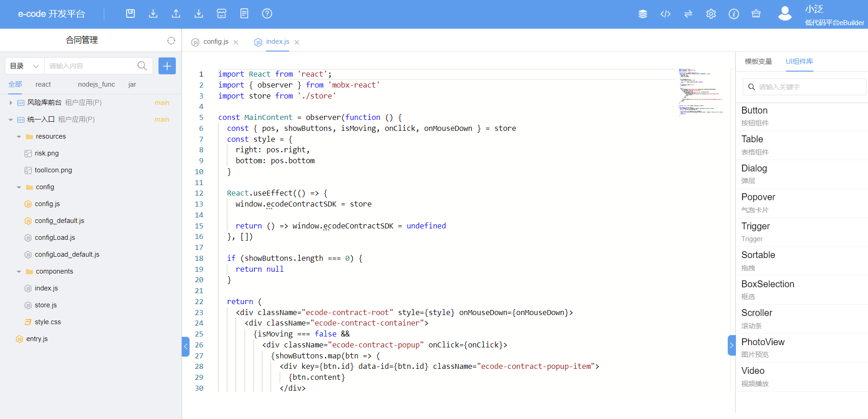The height and width of the screenshot is (419, 868).
Task: Open config_default.js in the file tree
Action: 59,221
